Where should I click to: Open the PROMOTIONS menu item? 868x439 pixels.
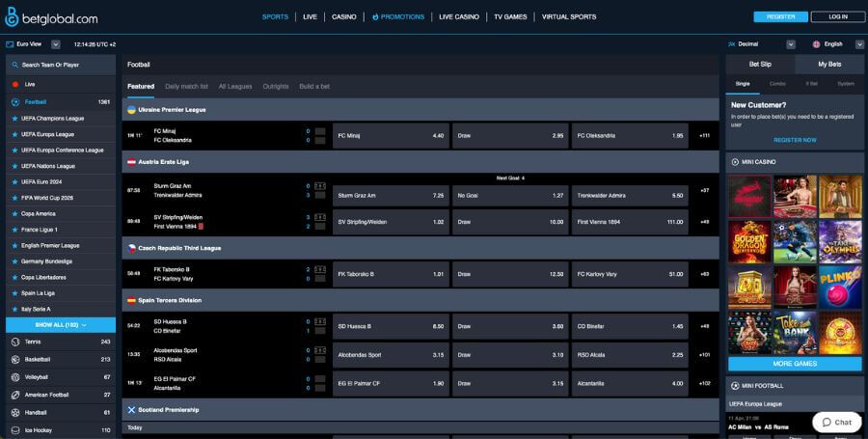coord(398,17)
